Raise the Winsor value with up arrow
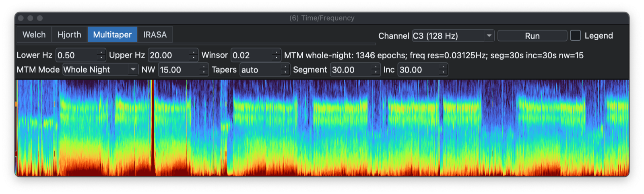Screen dimensions: 644x194 point(277,52)
